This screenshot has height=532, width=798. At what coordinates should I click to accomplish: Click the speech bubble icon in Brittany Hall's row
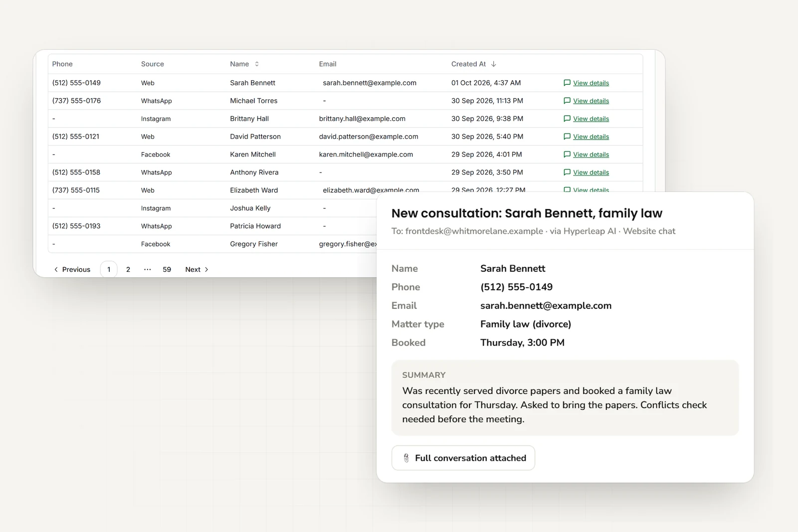567,119
